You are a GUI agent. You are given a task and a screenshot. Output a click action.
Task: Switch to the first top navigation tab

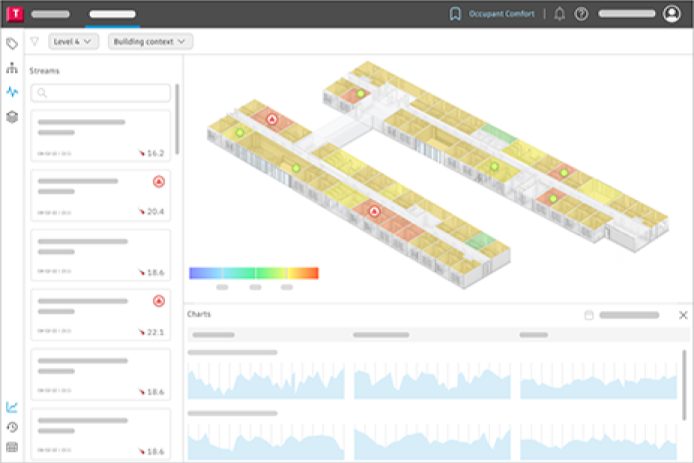click(x=50, y=14)
